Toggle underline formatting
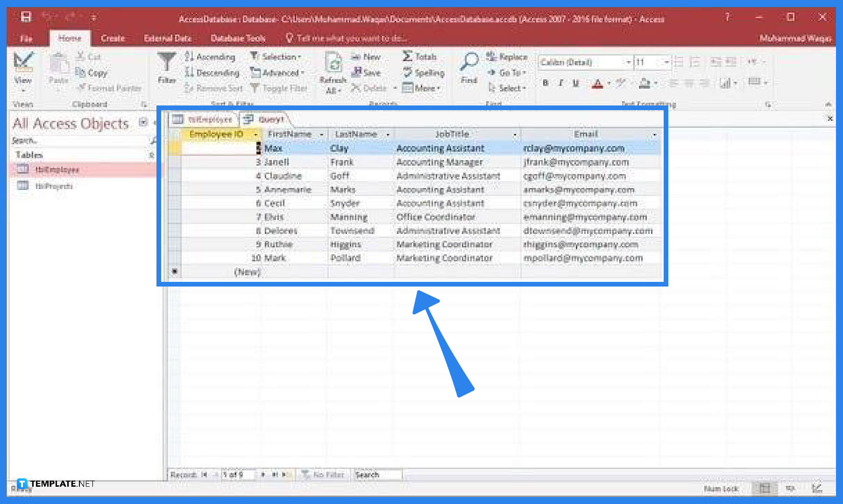843x504 pixels. tap(575, 83)
